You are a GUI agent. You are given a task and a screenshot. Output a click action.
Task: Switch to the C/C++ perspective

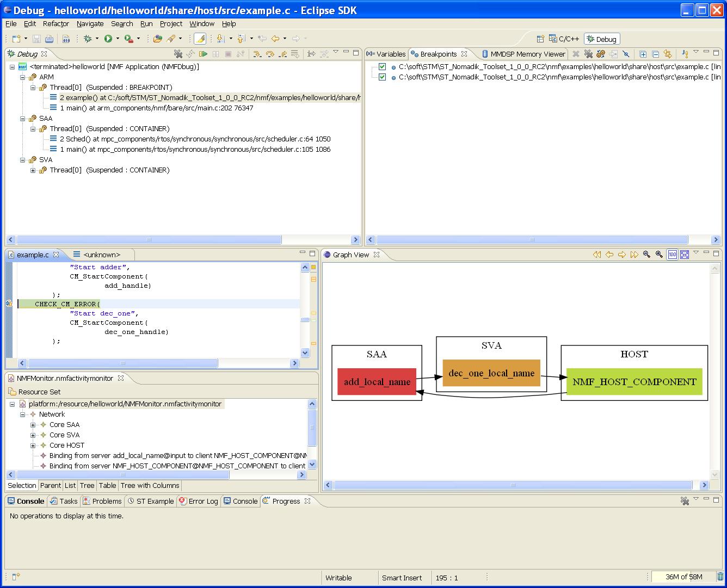(x=564, y=39)
